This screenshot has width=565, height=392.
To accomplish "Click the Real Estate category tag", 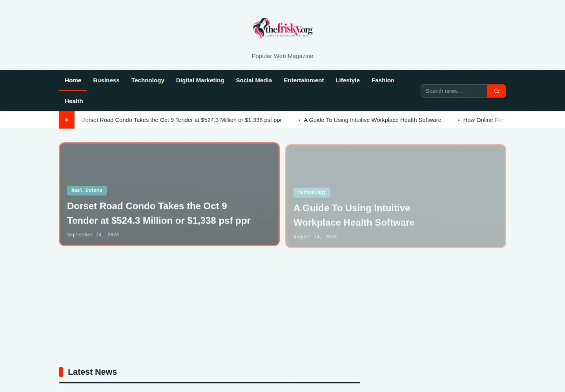I will point(87,191).
